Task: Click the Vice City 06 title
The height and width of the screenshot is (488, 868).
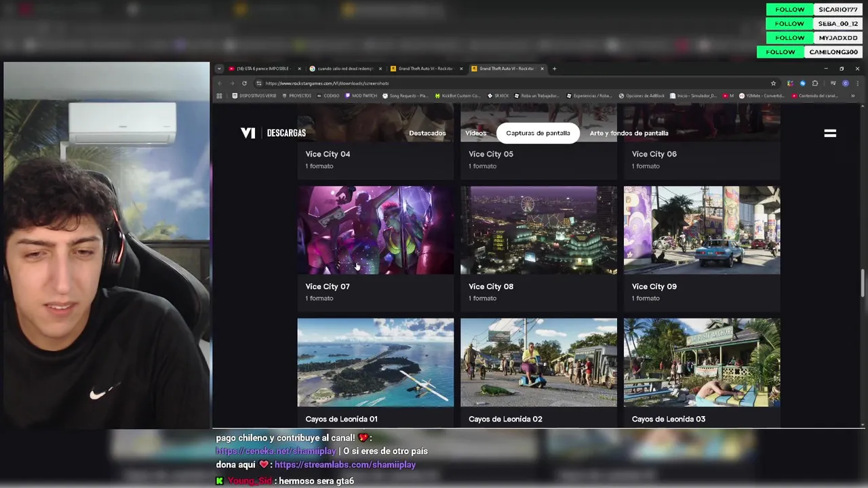Action: tap(654, 154)
